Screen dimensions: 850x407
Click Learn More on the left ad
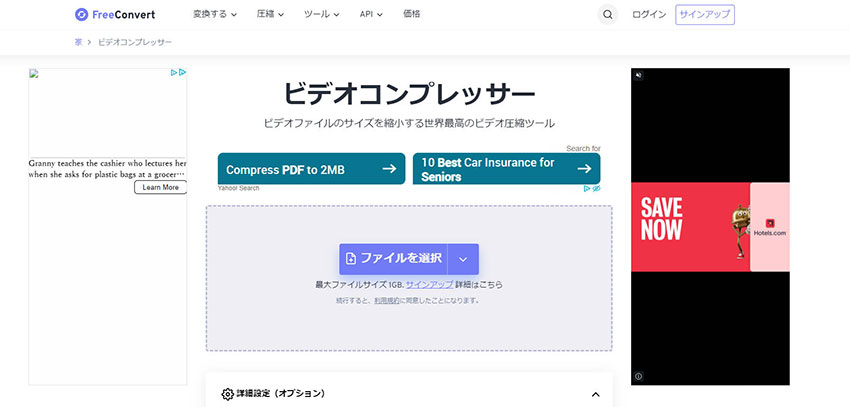(160, 188)
